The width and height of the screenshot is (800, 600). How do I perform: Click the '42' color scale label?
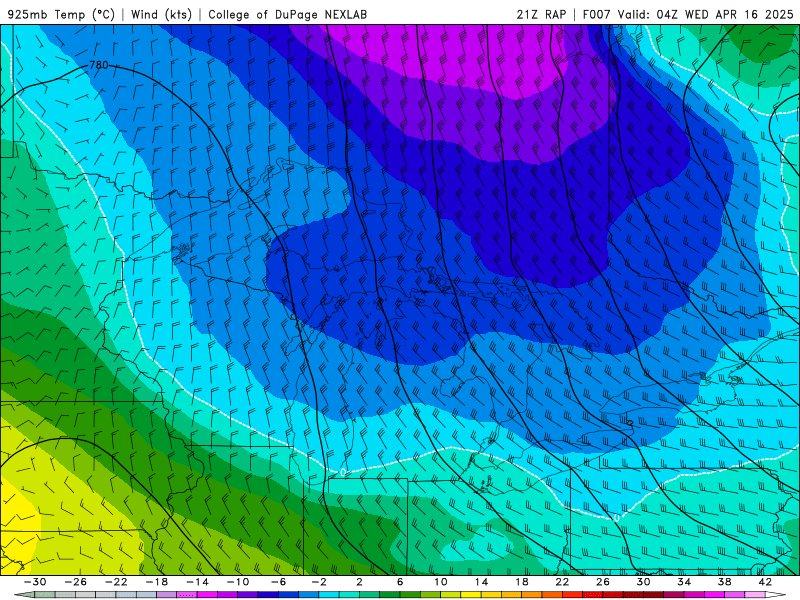(x=765, y=582)
